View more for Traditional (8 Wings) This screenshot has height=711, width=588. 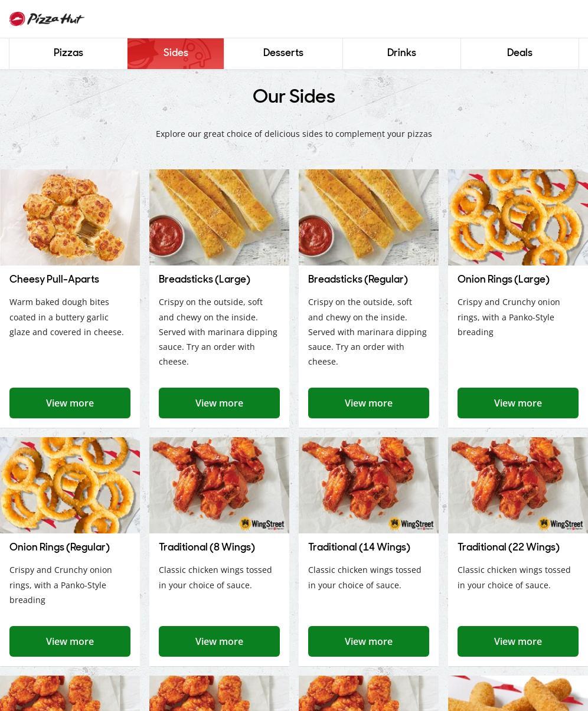tap(219, 641)
